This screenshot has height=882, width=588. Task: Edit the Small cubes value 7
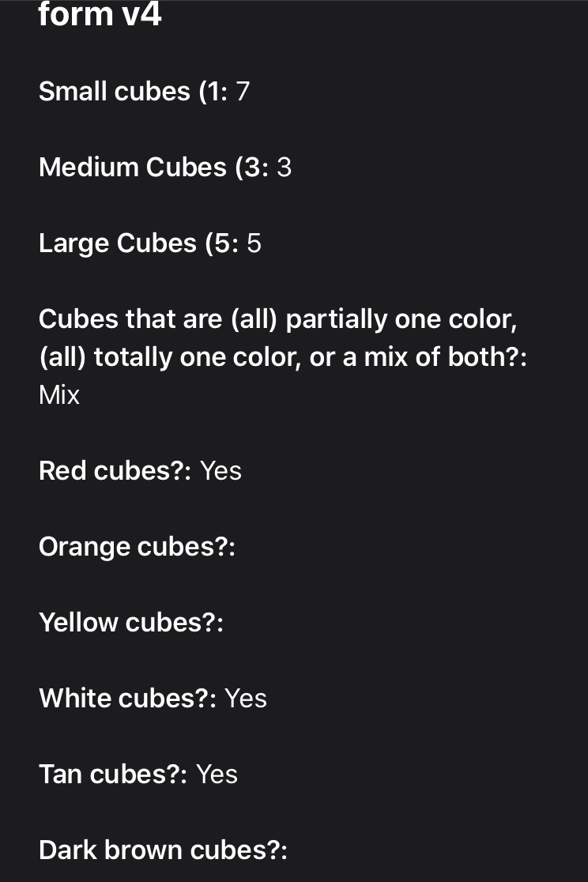(x=243, y=92)
